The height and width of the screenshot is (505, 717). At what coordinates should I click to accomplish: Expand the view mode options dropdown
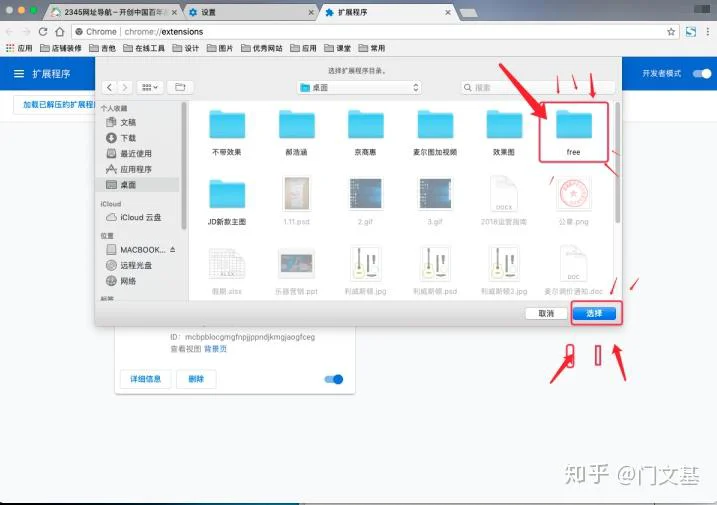point(151,87)
